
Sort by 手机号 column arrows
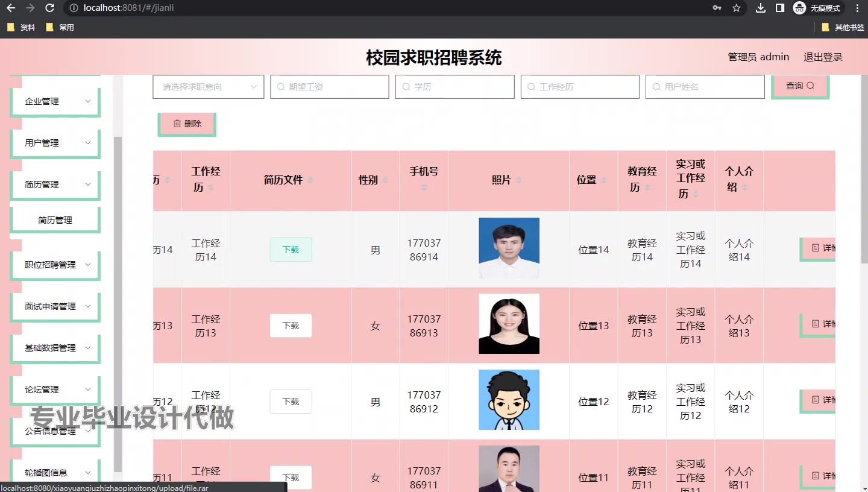pos(424,188)
